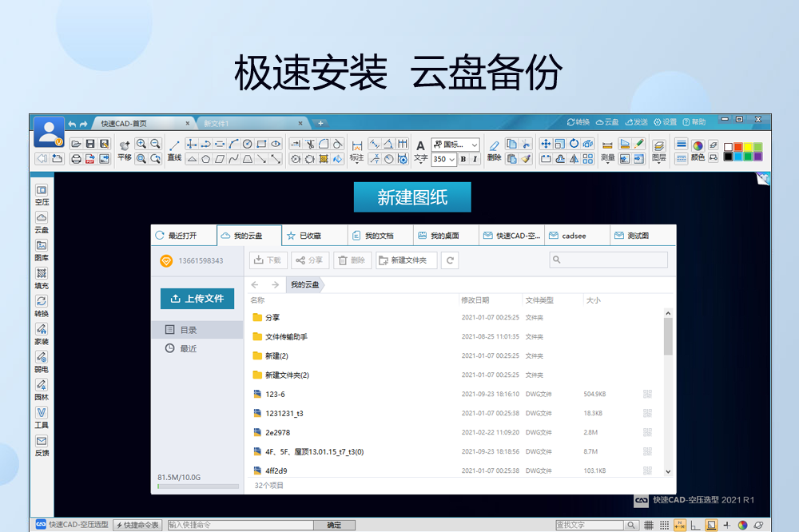The width and height of the screenshot is (799, 532).
Task: Select the 直线 line tool
Action: (174, 151)
